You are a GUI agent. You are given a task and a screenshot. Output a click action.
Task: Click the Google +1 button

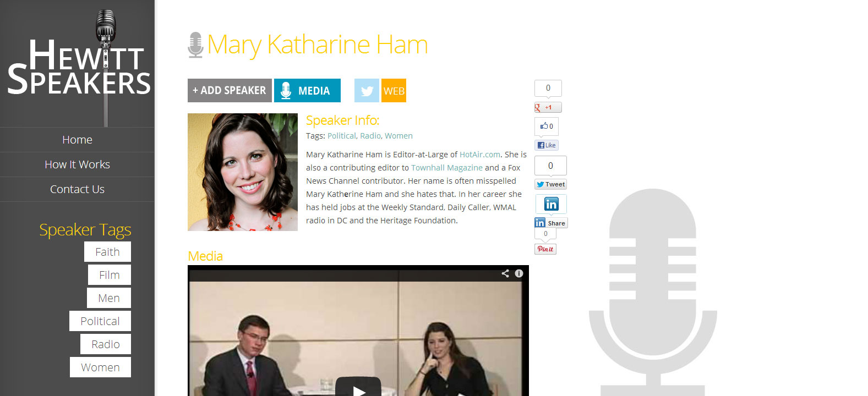(548, 107)
